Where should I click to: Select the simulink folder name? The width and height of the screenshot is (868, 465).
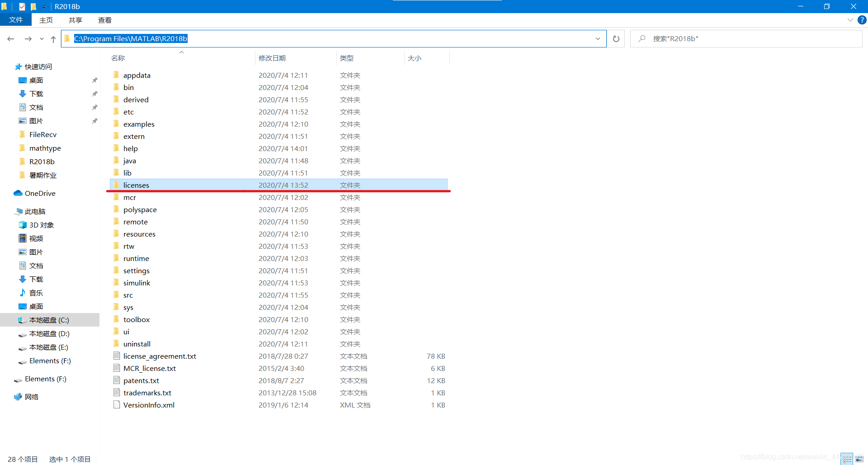tap(137, 283)
